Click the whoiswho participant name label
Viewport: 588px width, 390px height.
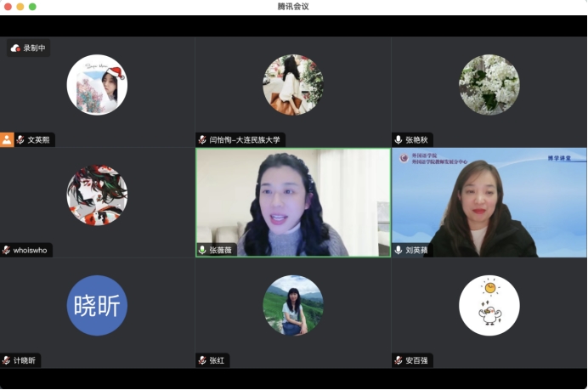[31, 250]
